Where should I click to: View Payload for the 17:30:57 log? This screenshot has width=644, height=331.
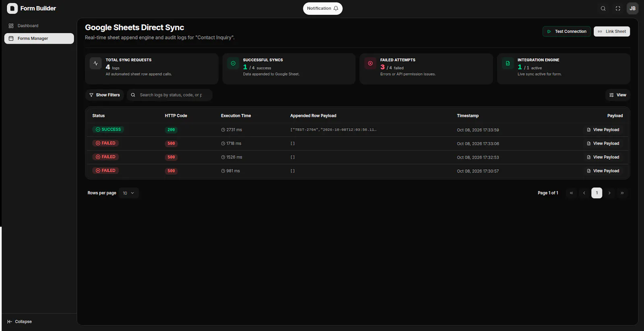pos(603,171)
